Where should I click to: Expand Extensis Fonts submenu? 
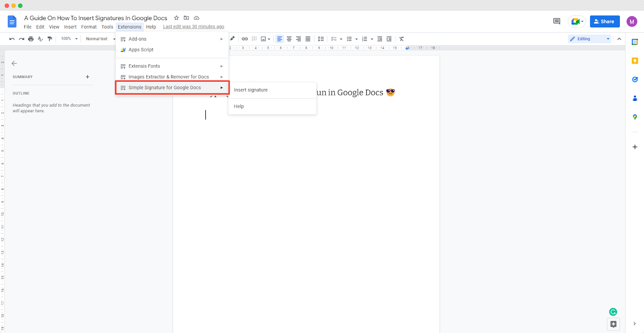pos(172,66)
